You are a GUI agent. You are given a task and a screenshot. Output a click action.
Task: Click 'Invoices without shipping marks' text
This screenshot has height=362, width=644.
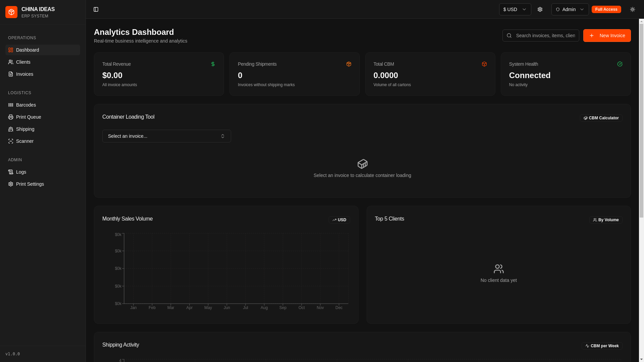pyautogui.click(x=266, y=85)
